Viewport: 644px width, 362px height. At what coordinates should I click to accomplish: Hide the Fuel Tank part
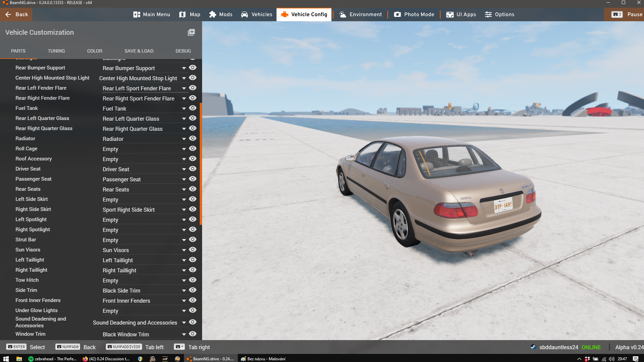coord(193,108)
